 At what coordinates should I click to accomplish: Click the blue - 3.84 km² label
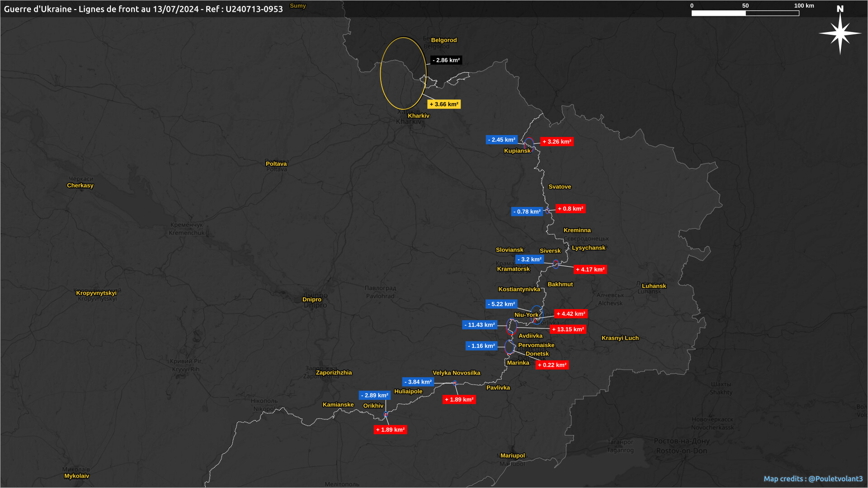pyautogui.click(x=418, y=382)
